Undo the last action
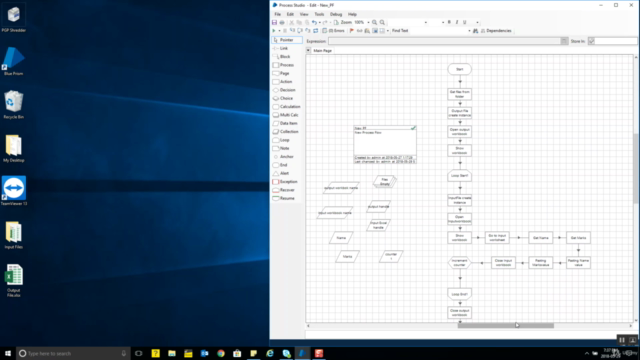The height and width of the screenshot is (360, 640). [314, 22]
